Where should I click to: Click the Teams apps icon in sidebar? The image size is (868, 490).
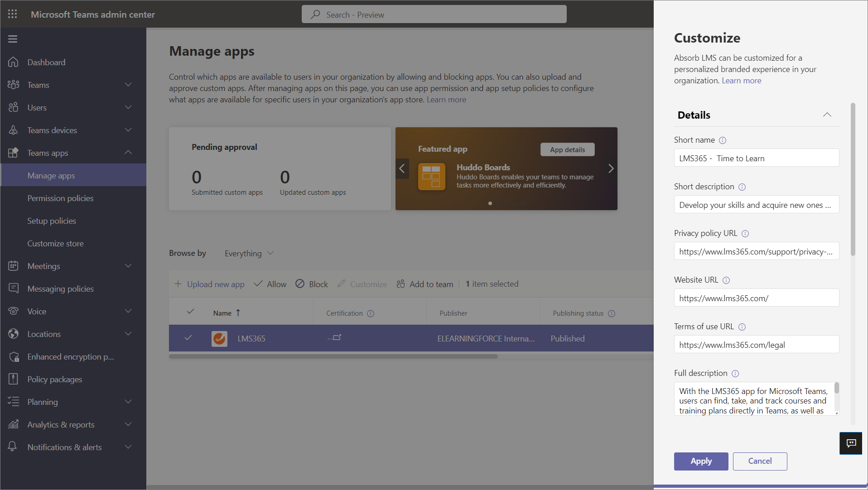tap(13, 153)
